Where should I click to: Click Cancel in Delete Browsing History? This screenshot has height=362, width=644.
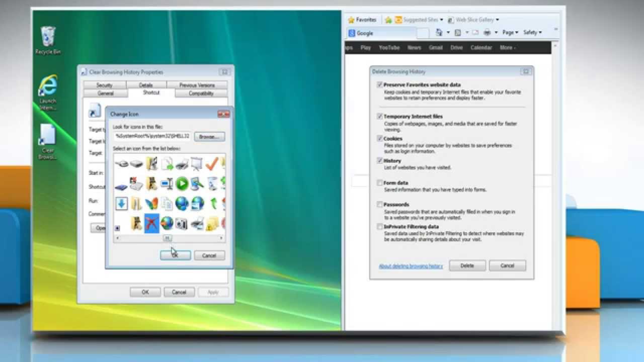tap(507, 265)
